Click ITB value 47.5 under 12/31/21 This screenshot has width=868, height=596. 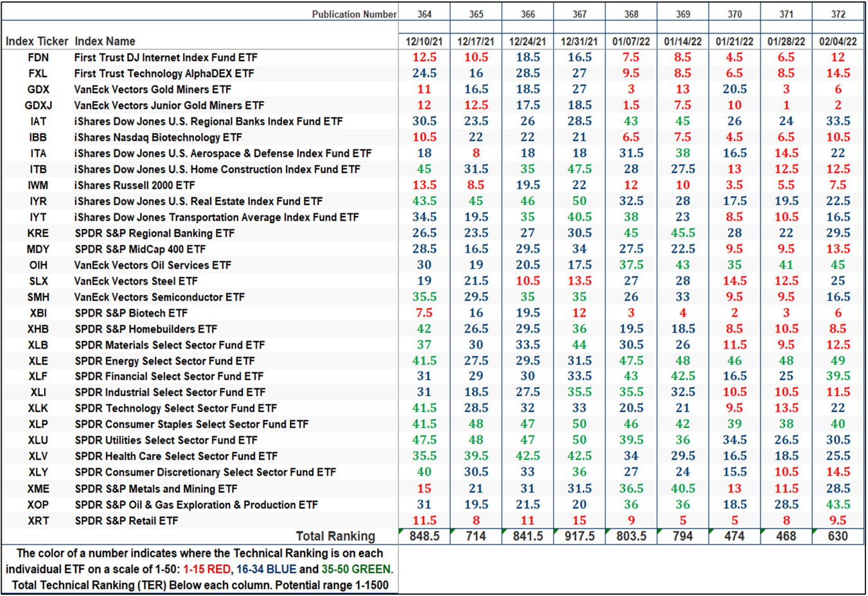pyautogui.click(x=579, y=169)
